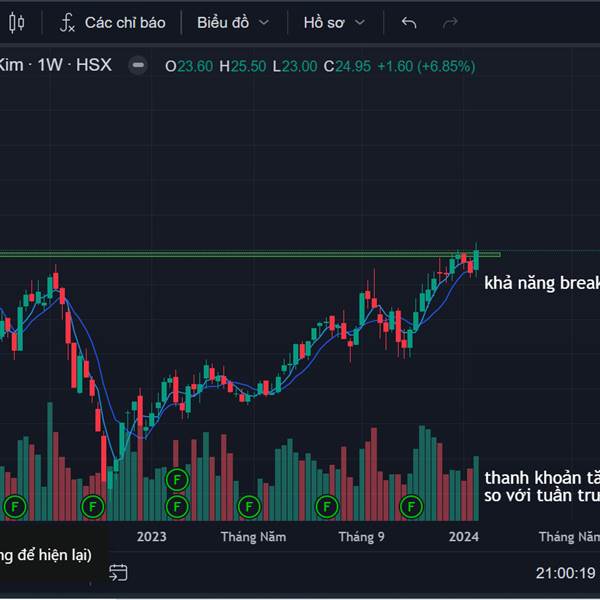600x600 pixels.
Task: Click the latest weekly volume bar
Action: (x=476, y=488)
